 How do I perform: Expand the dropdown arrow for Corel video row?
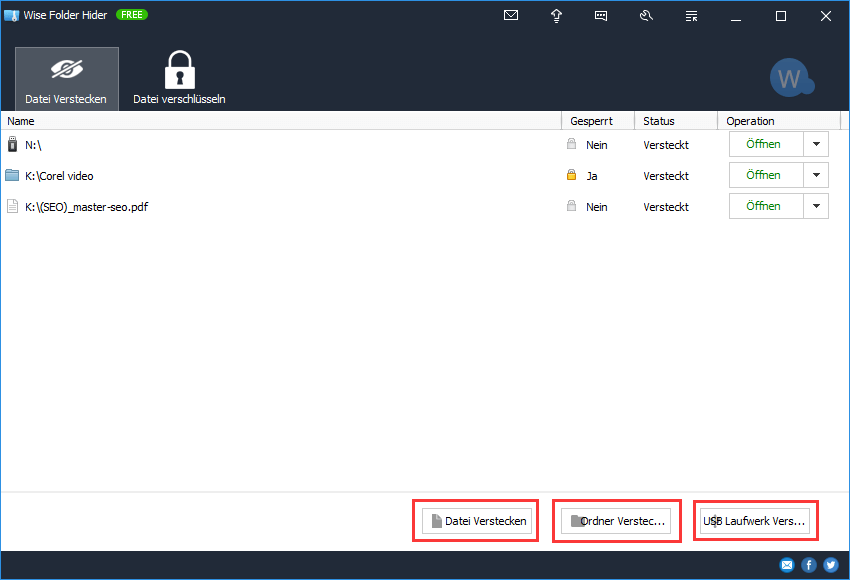(816, 175)
